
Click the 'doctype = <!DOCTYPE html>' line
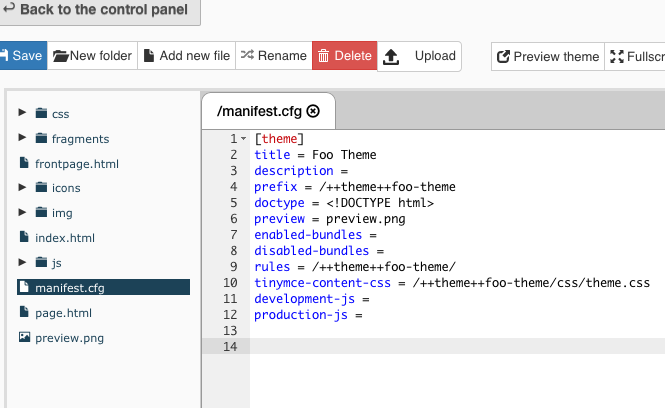click(x=344, y=203)
